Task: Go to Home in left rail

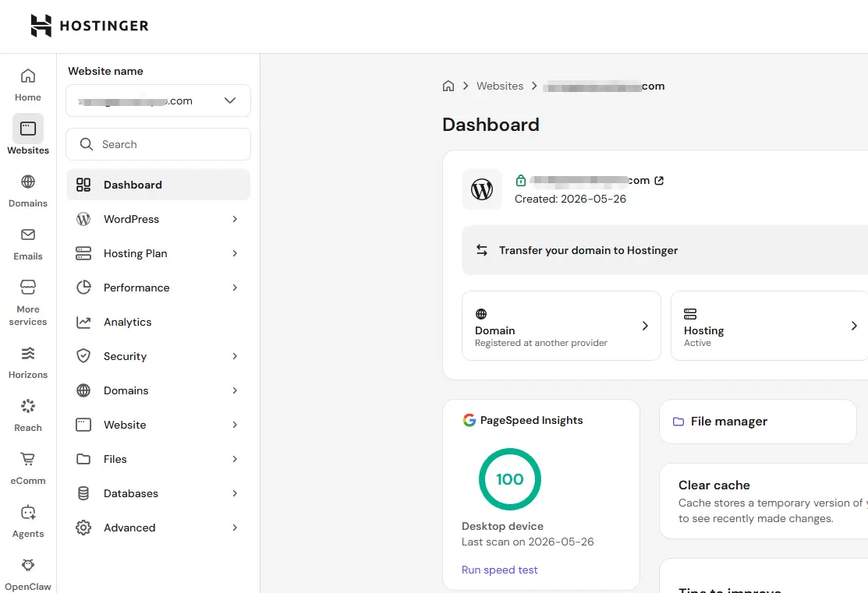Action: tap(27, 85)
